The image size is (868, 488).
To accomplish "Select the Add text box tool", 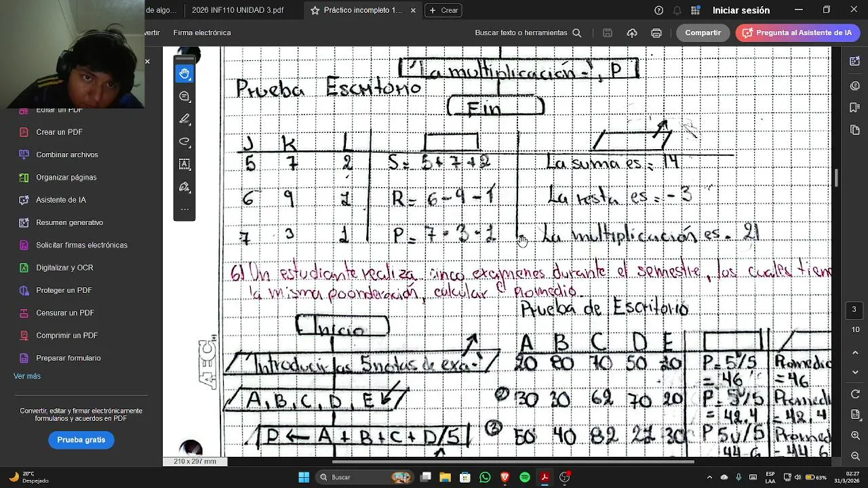I will point(184,164).
